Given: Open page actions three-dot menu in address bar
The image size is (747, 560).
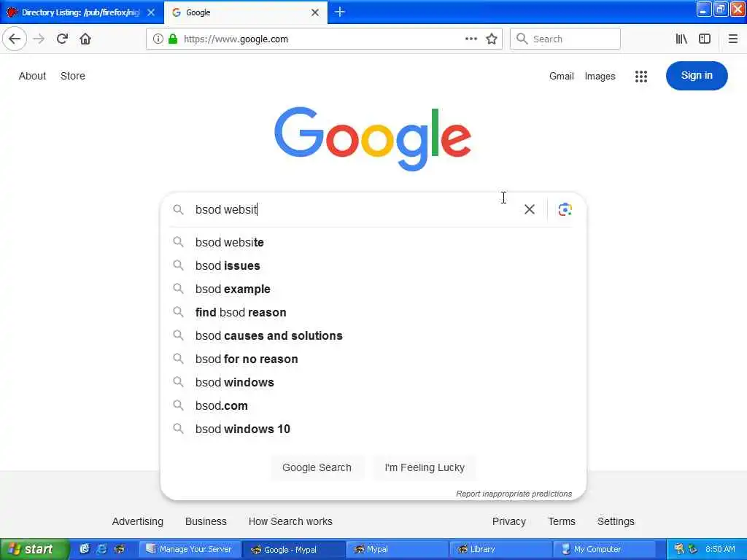Looking at the screenshot, I should 471,39.
